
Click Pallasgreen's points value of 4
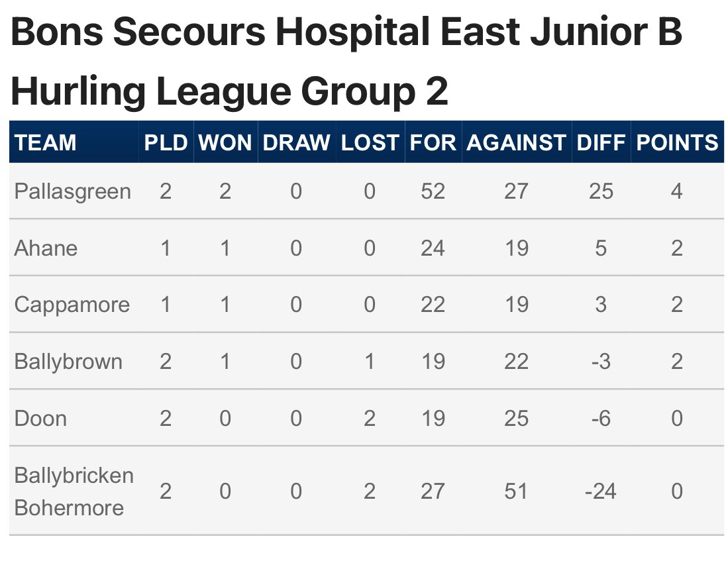[x=677, y=191]
